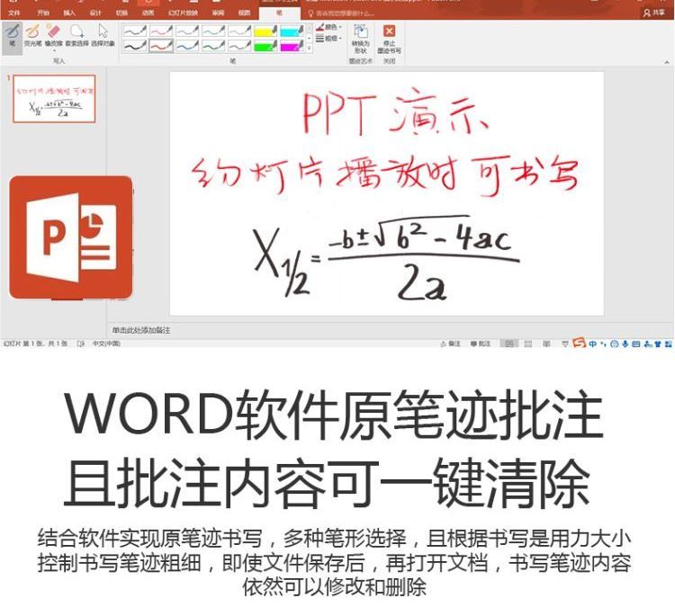
Task: Open the Transitions (切换) tab
Action: pos(121,13)
